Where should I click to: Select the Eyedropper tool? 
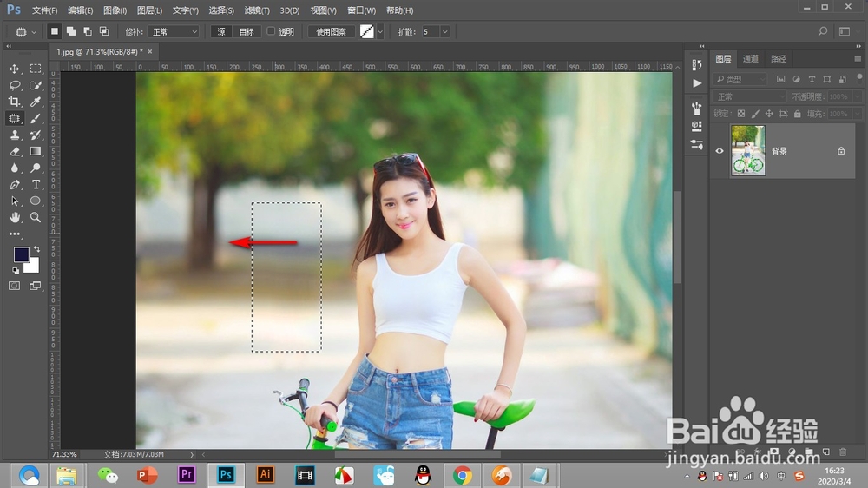click(36, 102)
